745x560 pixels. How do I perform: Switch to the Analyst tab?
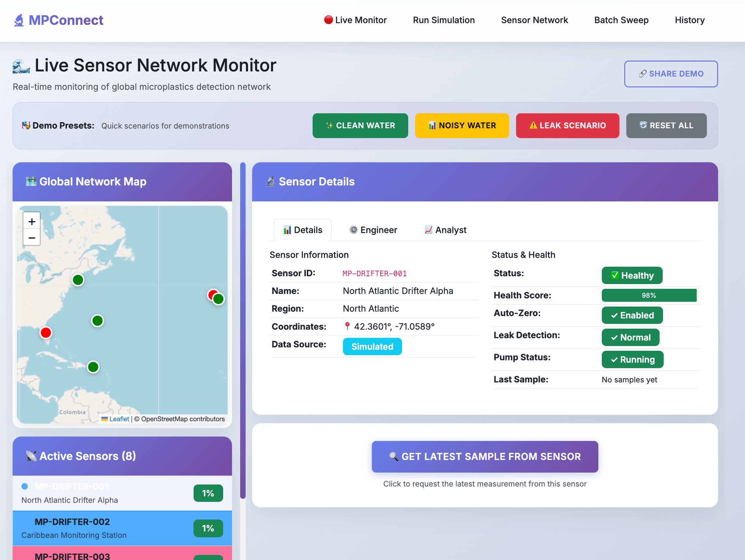tap(445, 230)
